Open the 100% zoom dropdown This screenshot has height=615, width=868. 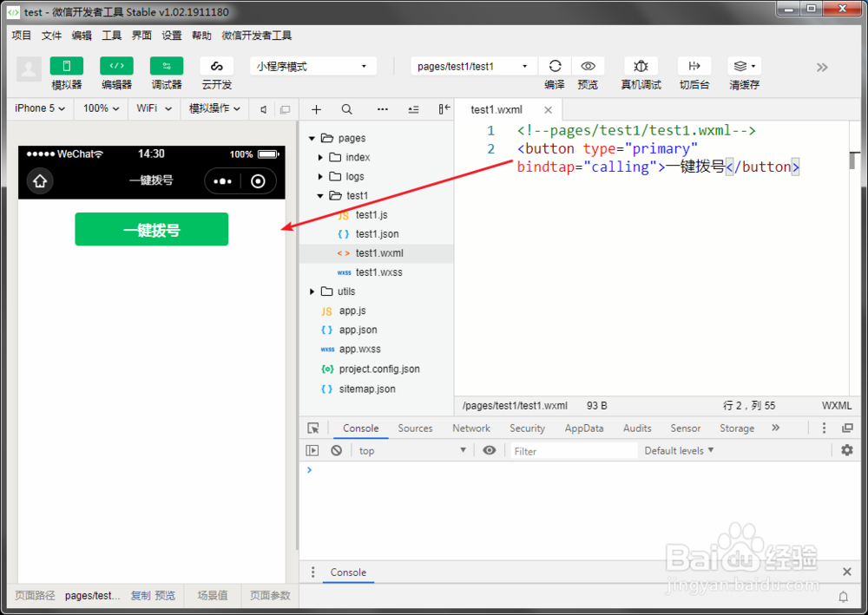pyautogui.click(x=102, y=108)
